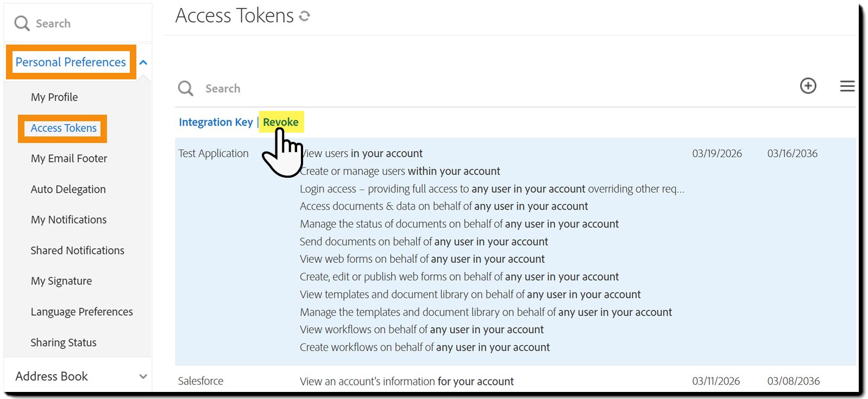
Task: Open My Profile in the sidebar
Action: coord(54,97)
